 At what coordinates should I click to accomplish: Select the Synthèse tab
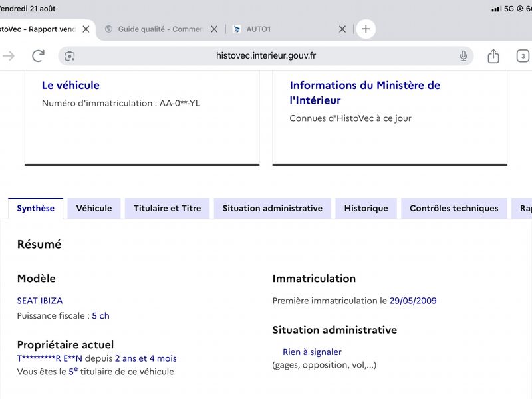point(36,208)
